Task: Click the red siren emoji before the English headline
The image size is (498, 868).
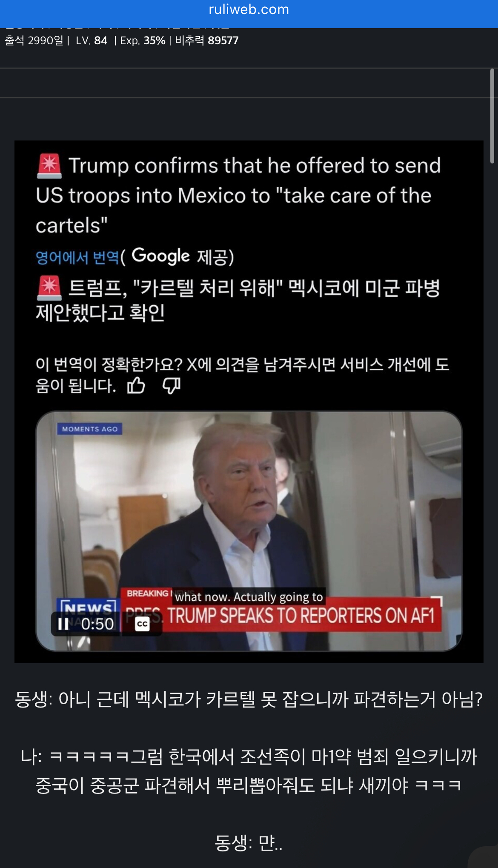Action: tap(49, 166)
